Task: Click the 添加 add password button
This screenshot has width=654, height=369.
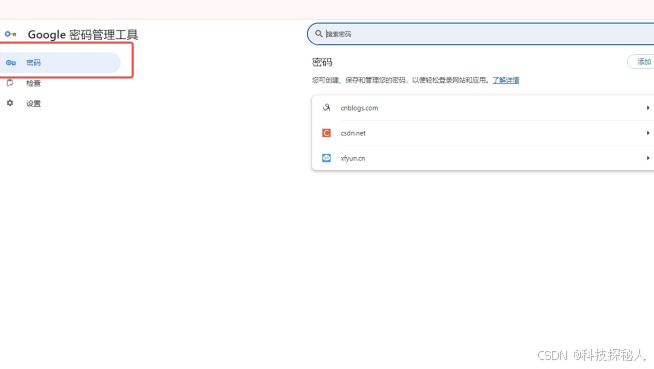Action: point(641,62)
